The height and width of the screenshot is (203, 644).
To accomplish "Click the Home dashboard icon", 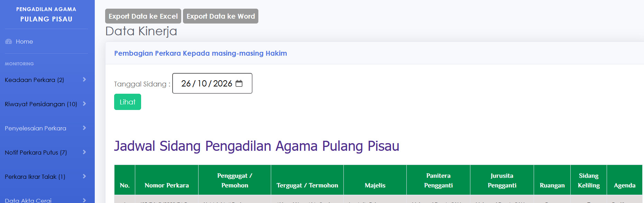I will click(x=9, y=41).
